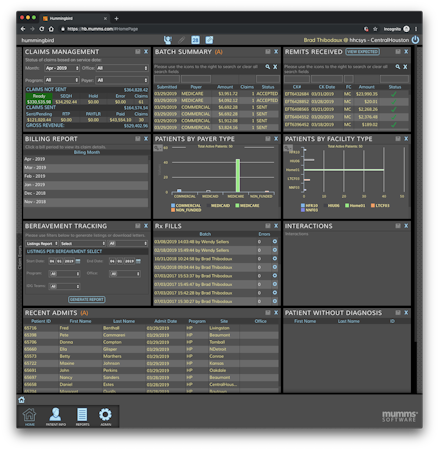Open the Claims Management Program dropdown

(x=62, y=80)
